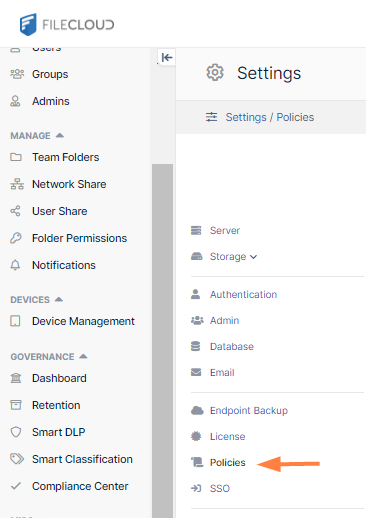Click the Network Share icon
The height and width of the screenshot is (518, 366).
pyautogui.click(x=17, y=184)
